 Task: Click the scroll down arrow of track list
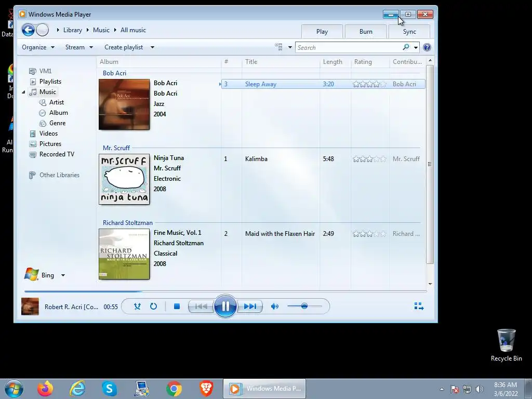[430, 284]
